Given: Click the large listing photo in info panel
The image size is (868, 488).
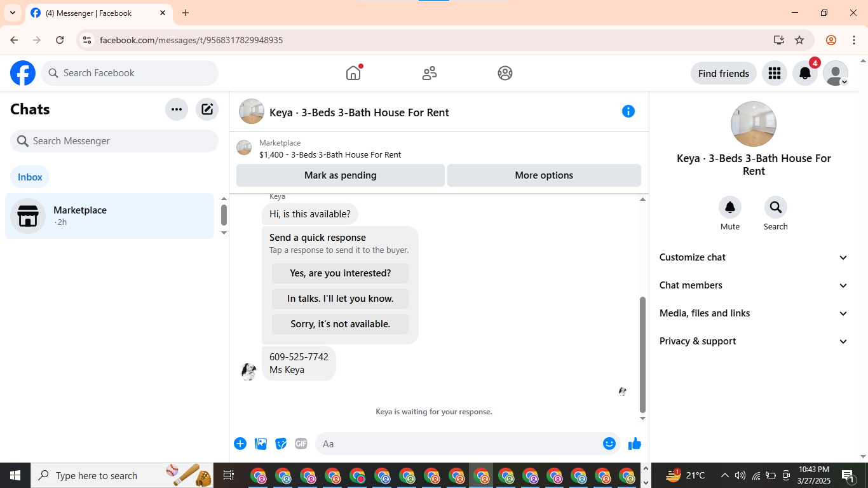Looking at the screenshot, I should point(754,124).
